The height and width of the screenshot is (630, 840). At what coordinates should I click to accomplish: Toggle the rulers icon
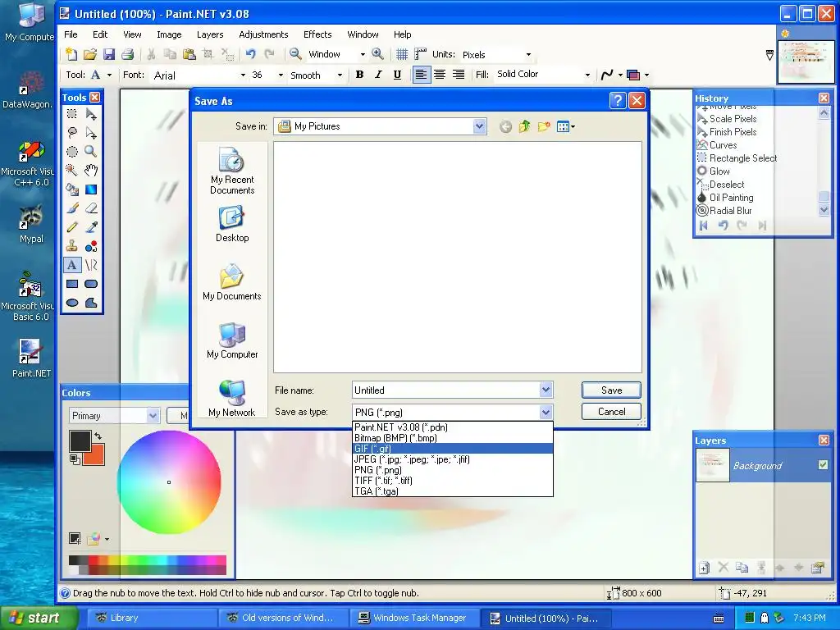(421, 54)
